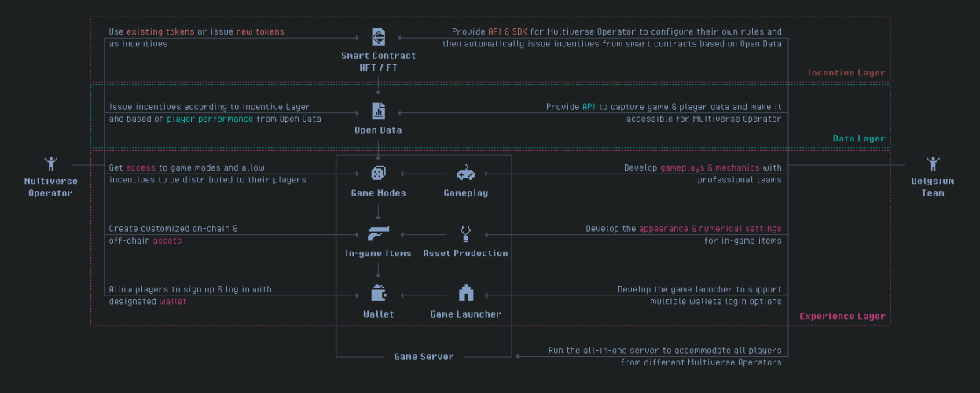Click the 'new tokens' highlighted text
This screenshot has height=393, width=980.
[x=260, y=32]
